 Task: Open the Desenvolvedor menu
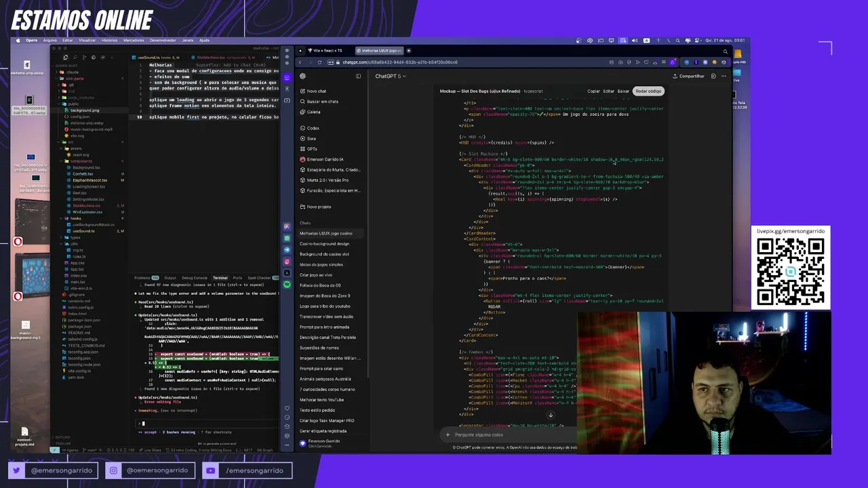click(x=163, y=41)
